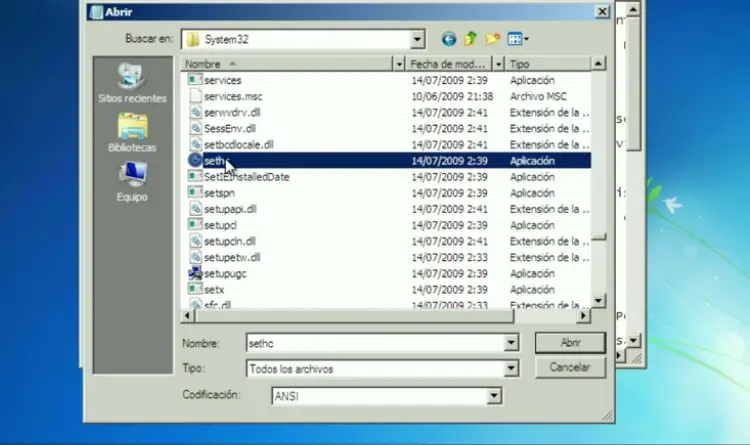This screenshot has height=445, width=750.
Task: Select the setspn file name
Action: (219, 193)
